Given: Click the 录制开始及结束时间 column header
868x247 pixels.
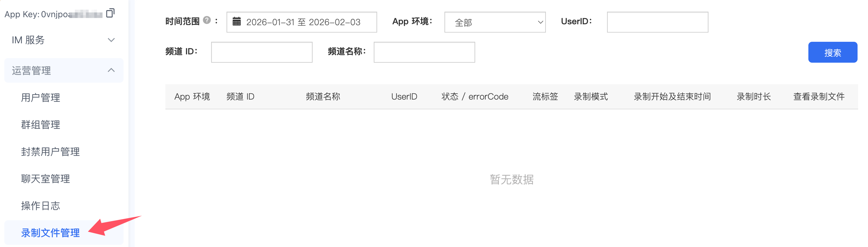Looking at the screenshot, I should (672, 97).
